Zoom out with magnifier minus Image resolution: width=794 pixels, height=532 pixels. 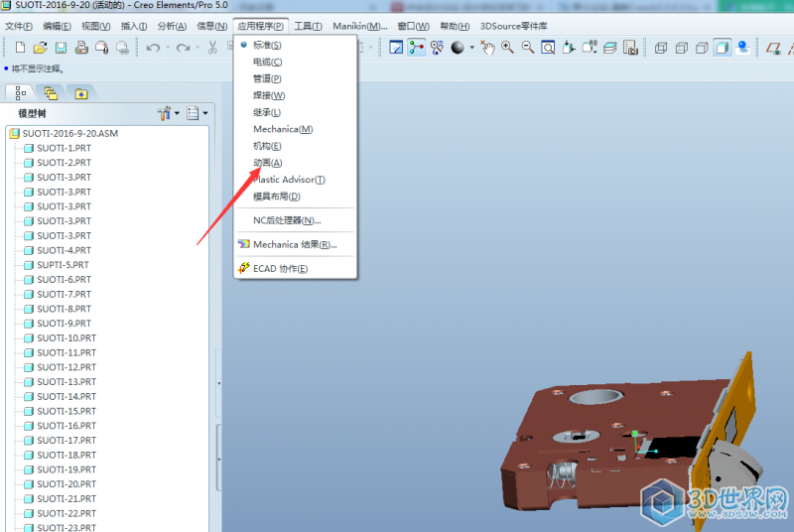pyautogui.click(x=528, y=48)
